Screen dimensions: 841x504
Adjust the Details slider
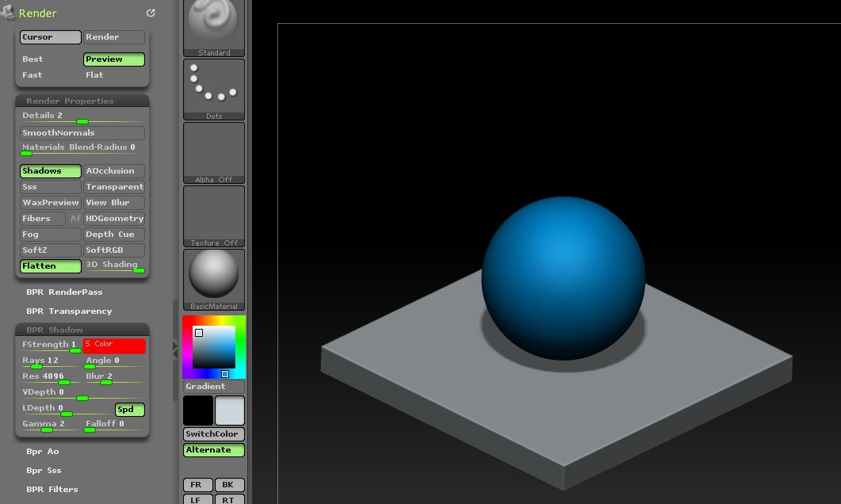(82, 116)
